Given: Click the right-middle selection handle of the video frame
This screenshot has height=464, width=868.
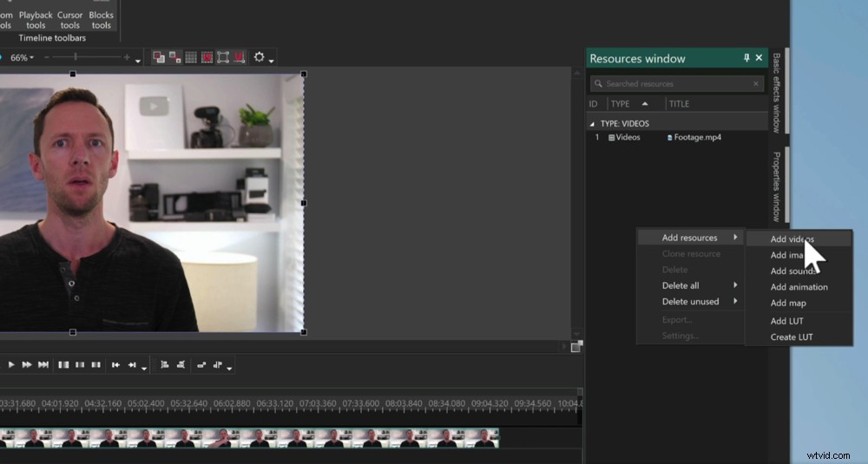Looking at the screenshot, I should pyautogui.click(x=303, y=203).
